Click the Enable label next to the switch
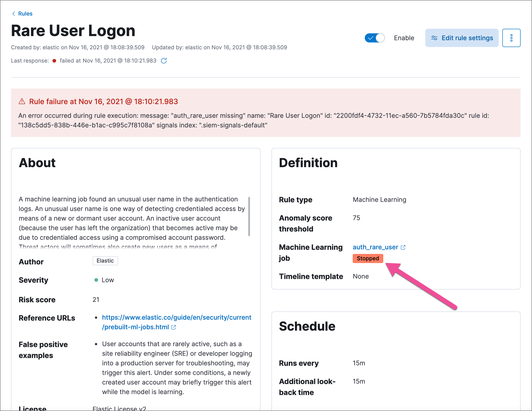 click(x=404, y=38)
